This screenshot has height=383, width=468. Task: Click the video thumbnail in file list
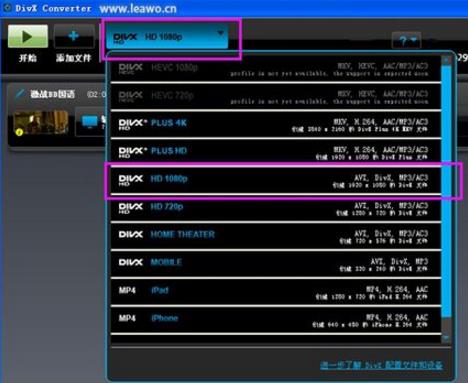tap(41, 123)
